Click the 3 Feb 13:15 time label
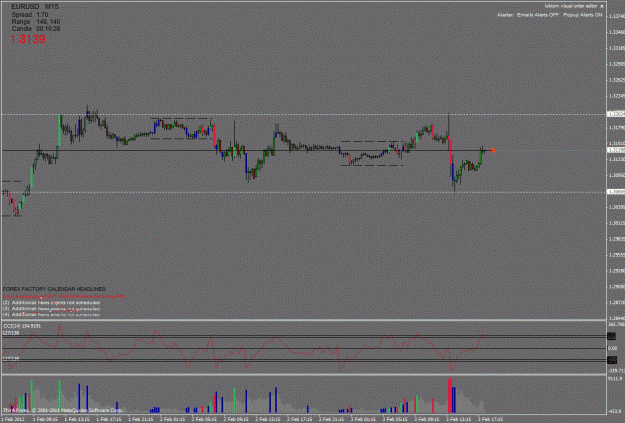Screen dimensions: 625x423 (459, 419)
